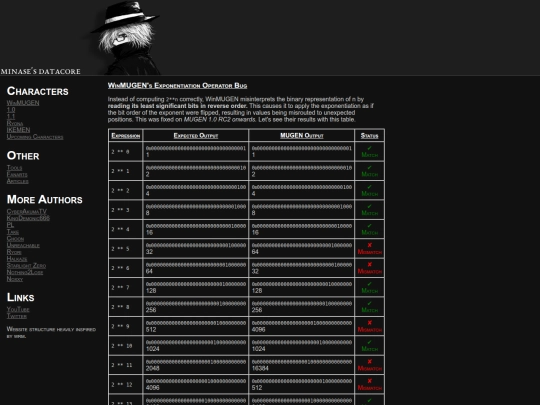The image size is (540, 405).
Task: Select expected output 1024 in 2 ** 10 row
Action: point(153,349)
